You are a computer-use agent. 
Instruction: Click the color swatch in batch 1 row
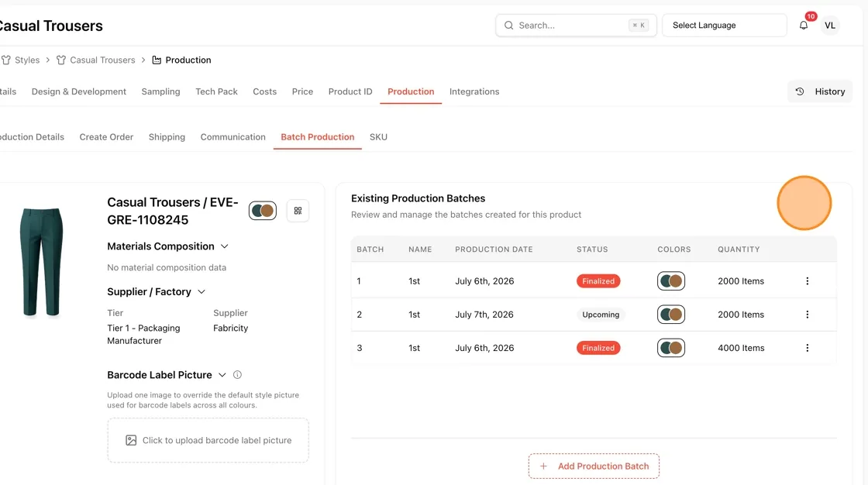pyautogui.click(x=671, y=281)
